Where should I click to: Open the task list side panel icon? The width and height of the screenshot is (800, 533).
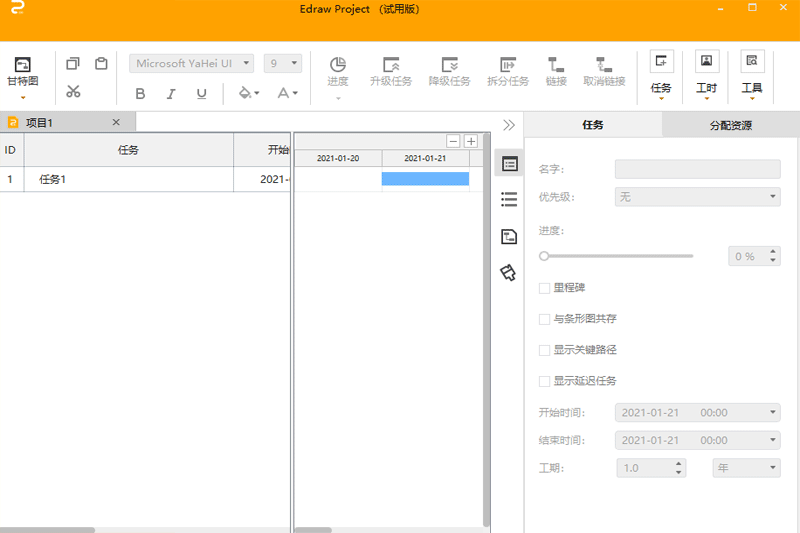pos(509,200)
